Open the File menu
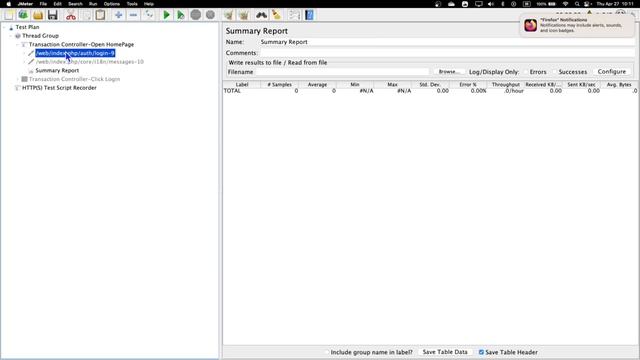 click(x=43, y=4)
